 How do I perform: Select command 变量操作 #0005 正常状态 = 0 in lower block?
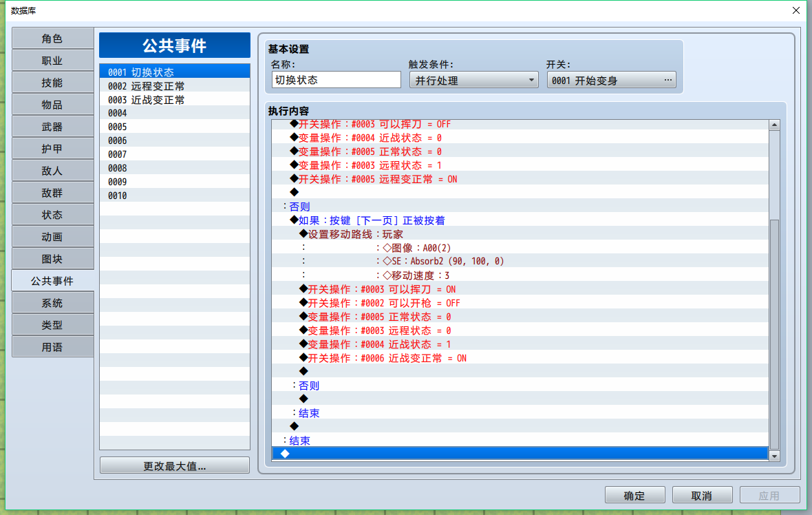(520, 317)
